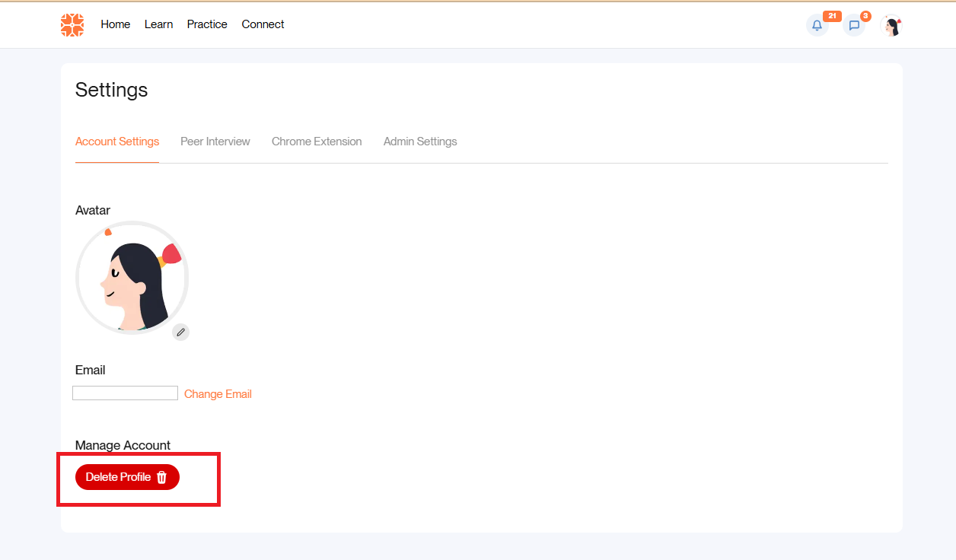Click the profile avatar in the header
Screen dimensions: 956x560
click(891, 25)
